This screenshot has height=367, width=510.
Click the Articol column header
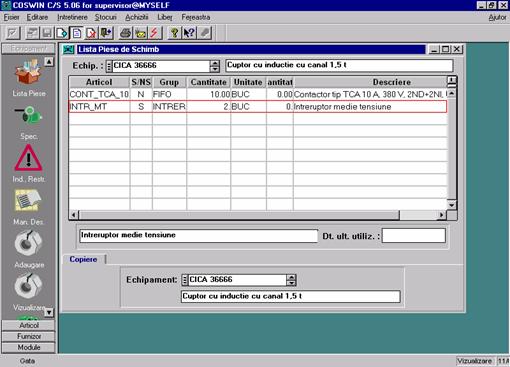pos(99,82)
